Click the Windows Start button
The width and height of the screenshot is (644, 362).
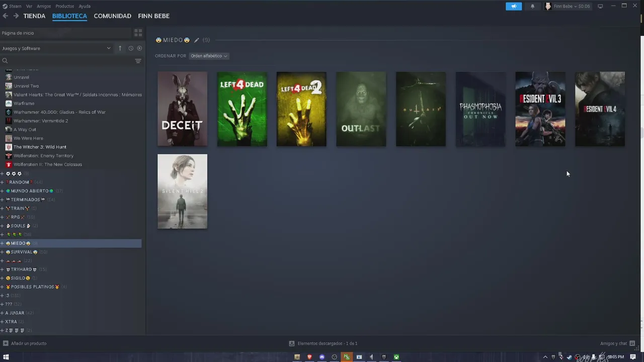tap(7, 357)
